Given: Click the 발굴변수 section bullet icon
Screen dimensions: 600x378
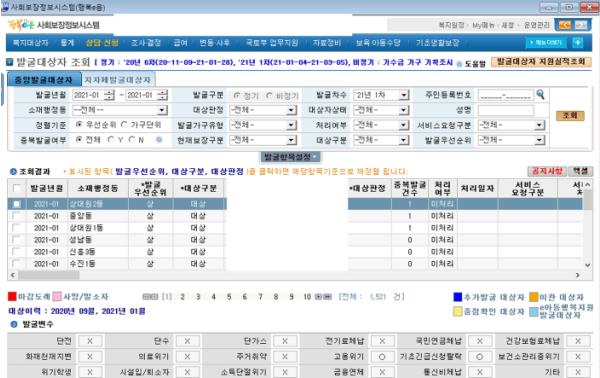Looking at the screenshot, I should (14, 324).
